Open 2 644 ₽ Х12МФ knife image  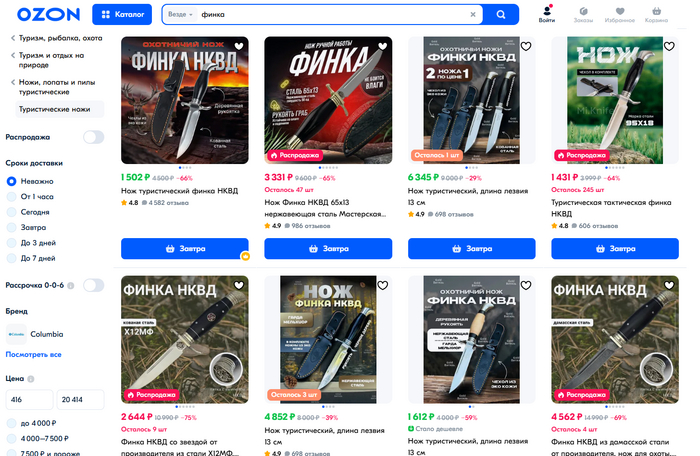(185, 339)
